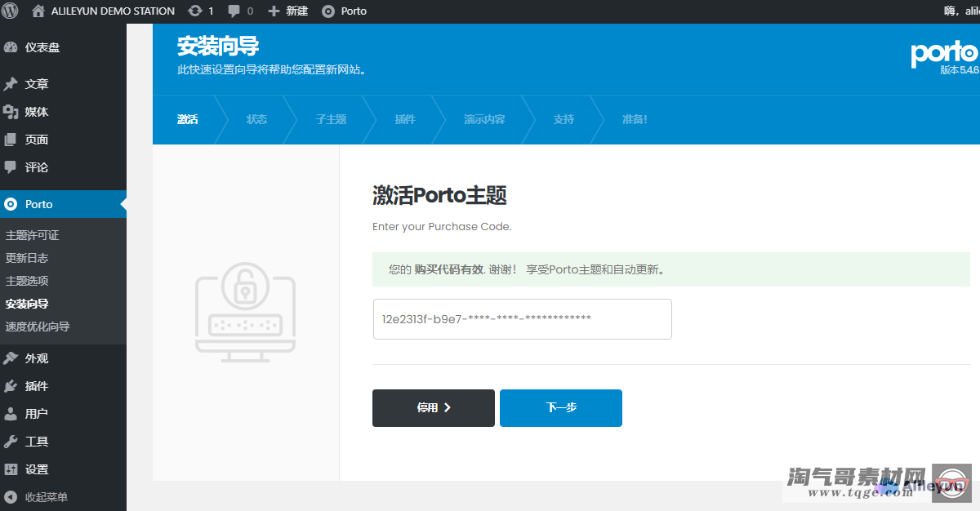Click the Porto icon in admin bar
980x511 pixels.
[328, 11]
